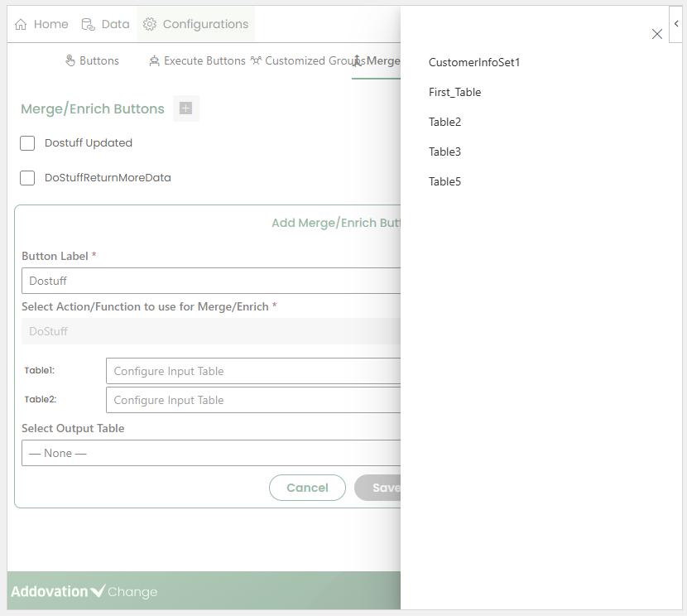
Task: Click the Data database icon
Action: tap(88, 25)
